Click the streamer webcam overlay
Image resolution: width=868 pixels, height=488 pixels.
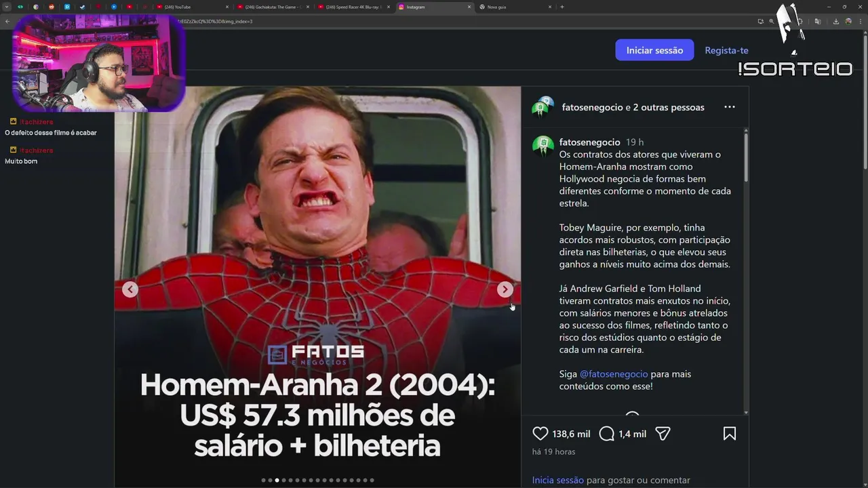pyautogui.click(x=98, y=63)
